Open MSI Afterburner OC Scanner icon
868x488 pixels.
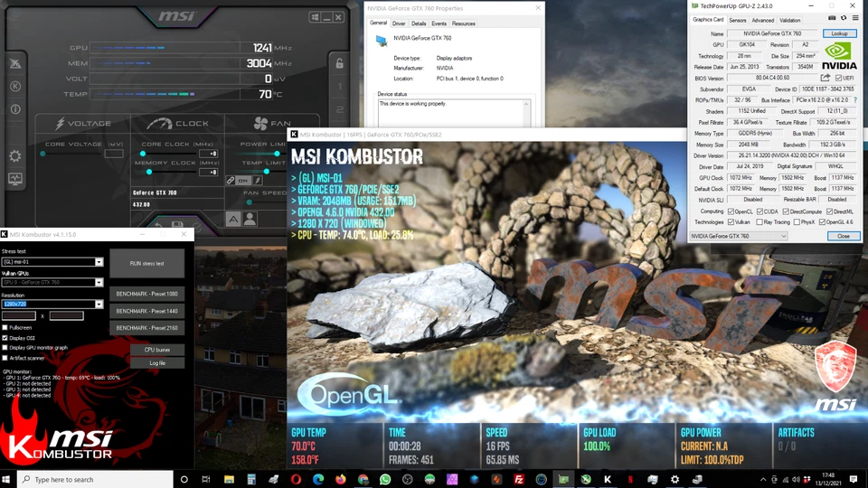[15, 63]
